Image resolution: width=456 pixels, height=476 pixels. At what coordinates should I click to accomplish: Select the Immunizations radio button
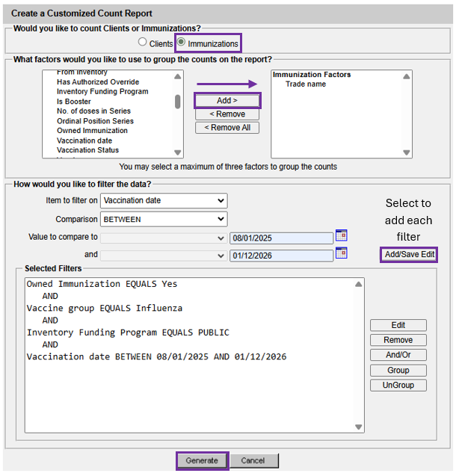[x=181, y=43]
